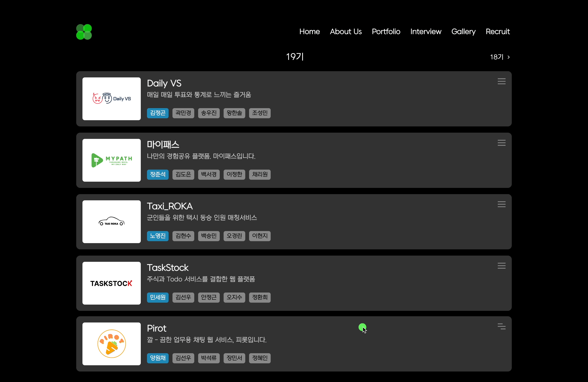588x382 pixels.
Task: Select member tag 조성민
Action: 260,113
